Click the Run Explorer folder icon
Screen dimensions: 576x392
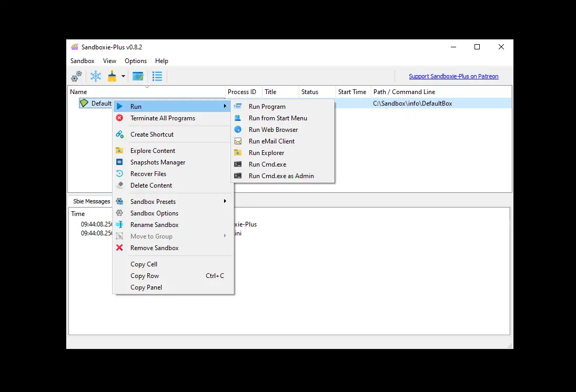pyautogui.click(x=238, y=152)
